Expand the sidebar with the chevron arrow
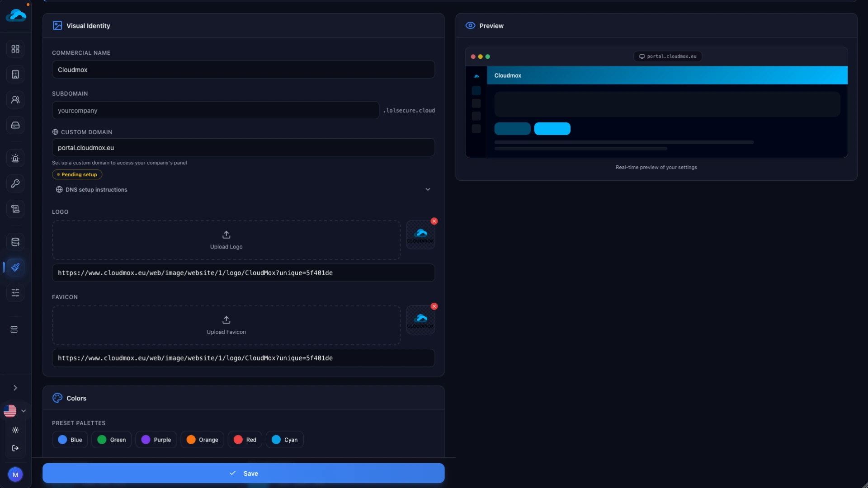The height and width of the screenshot is (488, 868). (15, 388)
